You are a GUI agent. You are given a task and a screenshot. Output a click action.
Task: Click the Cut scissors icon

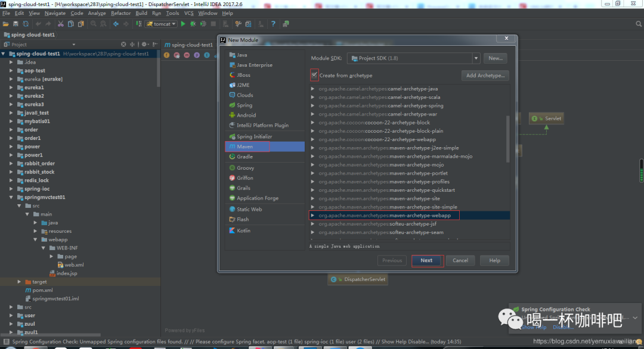61,24
